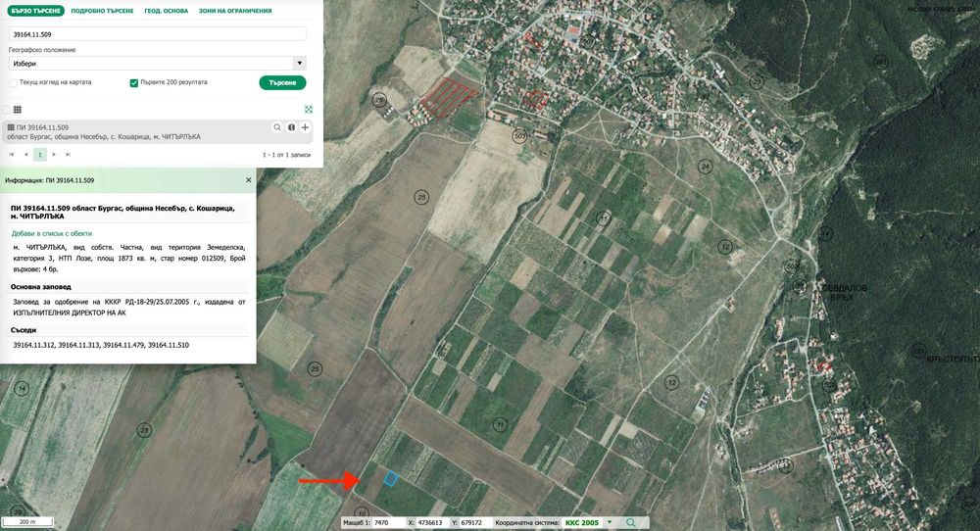Go to the next results page
This screenshot has height=531, width=980.
tap(54, 154)
